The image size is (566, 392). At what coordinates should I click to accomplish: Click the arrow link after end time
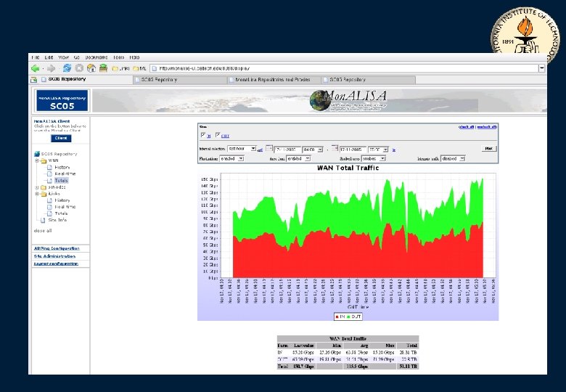pyautogui.click(x=394, y=150)
